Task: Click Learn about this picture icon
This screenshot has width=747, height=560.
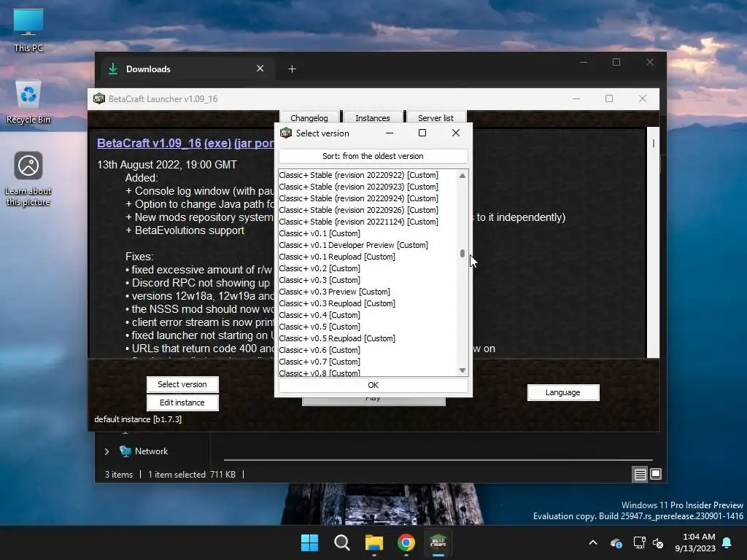Action: click(28, 179)
